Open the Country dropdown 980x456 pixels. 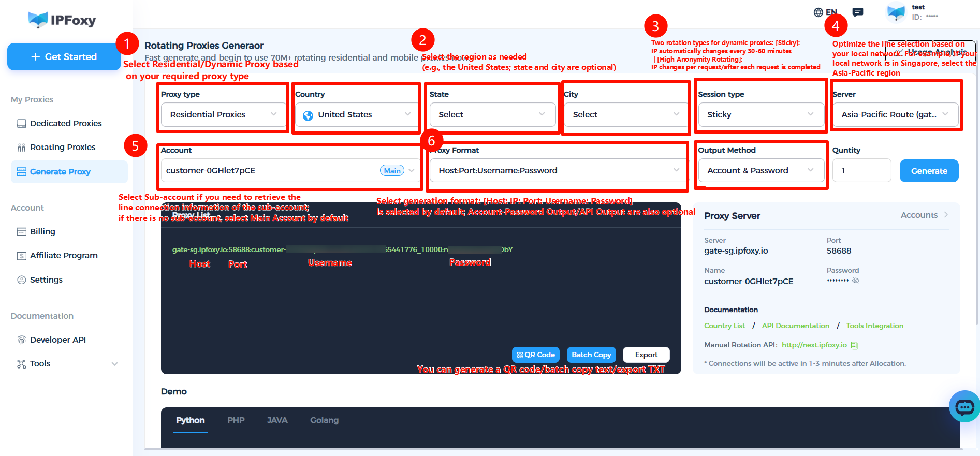click(357, 114)
